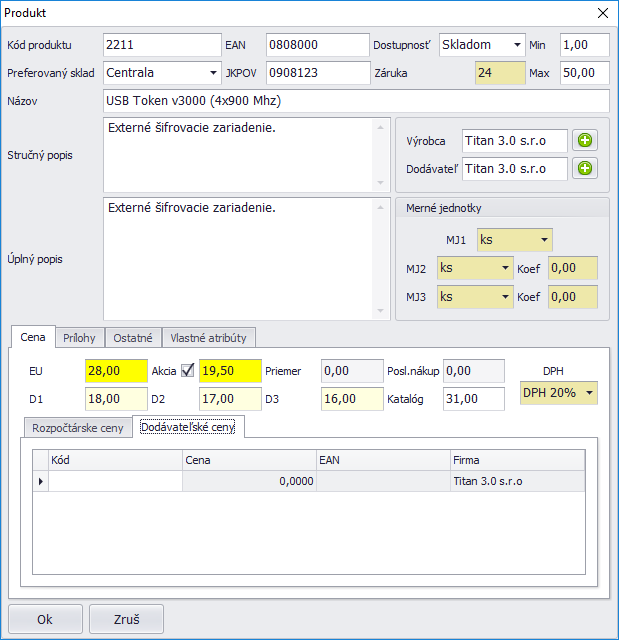Click the green plus button next to Výrobca
The height and width of the screenshot is (640, 619).
(x=585, y=142)
